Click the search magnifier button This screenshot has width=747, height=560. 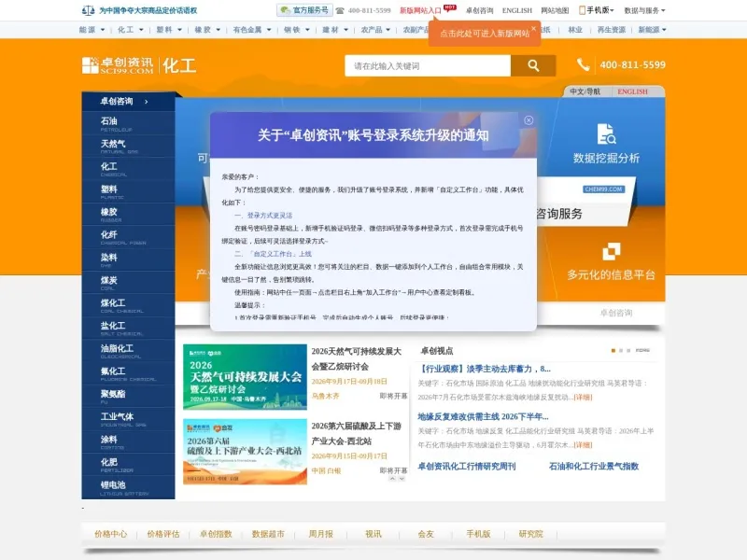[533, 65]
